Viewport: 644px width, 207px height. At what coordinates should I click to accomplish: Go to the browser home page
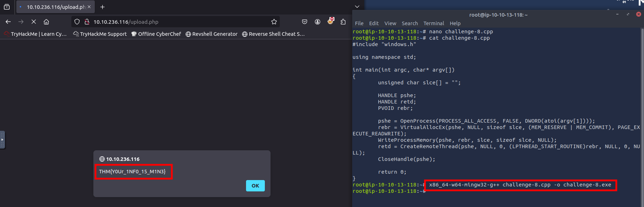point(46,22)
